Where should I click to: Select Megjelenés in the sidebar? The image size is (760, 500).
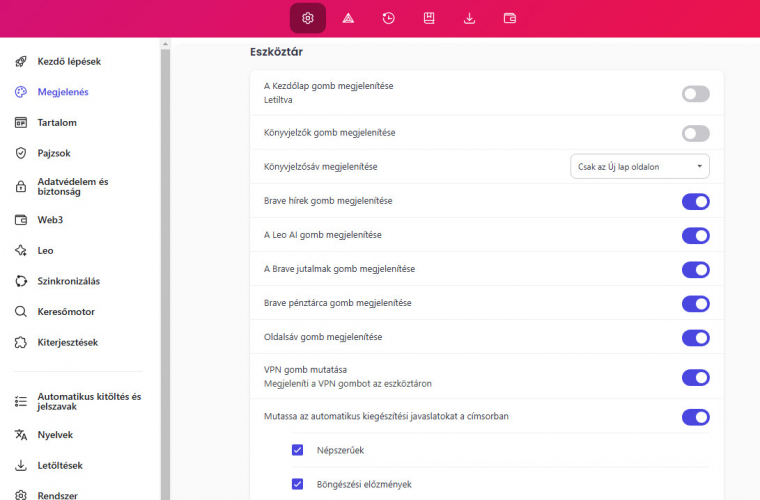tap(63, 92)
